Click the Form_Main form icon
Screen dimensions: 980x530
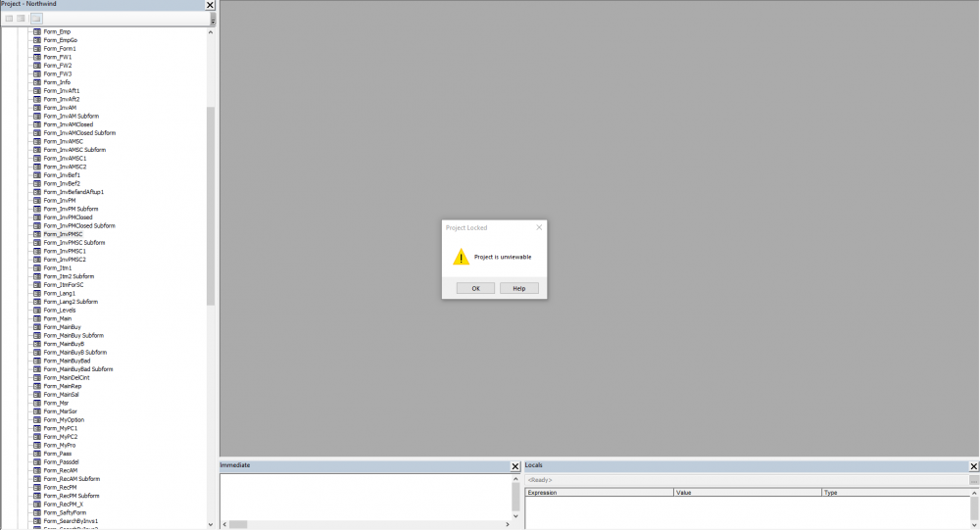coord(37,318)
